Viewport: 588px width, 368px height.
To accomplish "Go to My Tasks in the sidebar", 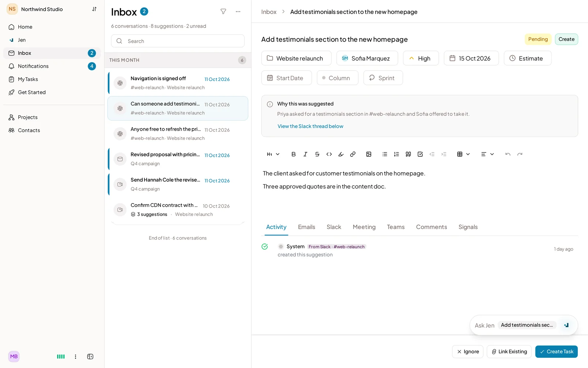I will [52, 79].
